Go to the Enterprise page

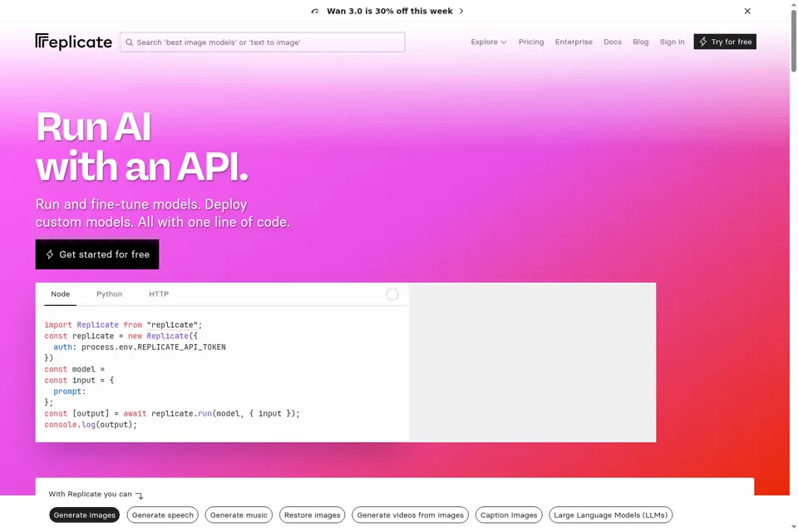point(574,42)
